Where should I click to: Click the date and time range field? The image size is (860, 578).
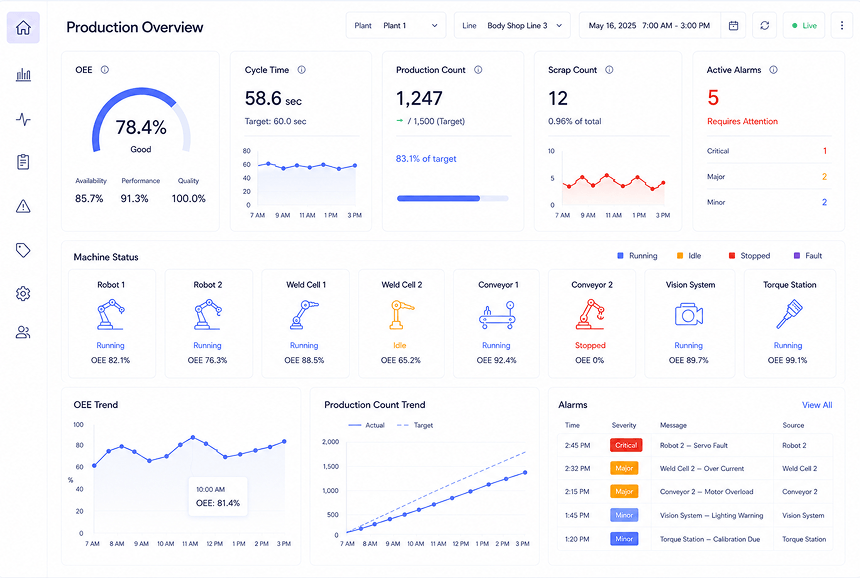(649, 26)
